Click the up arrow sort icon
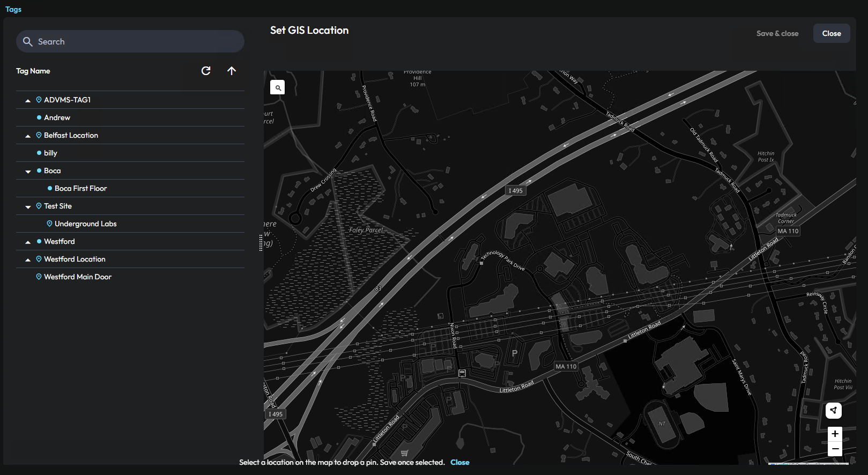The image size is (868, 475). [x=232, y=71]
